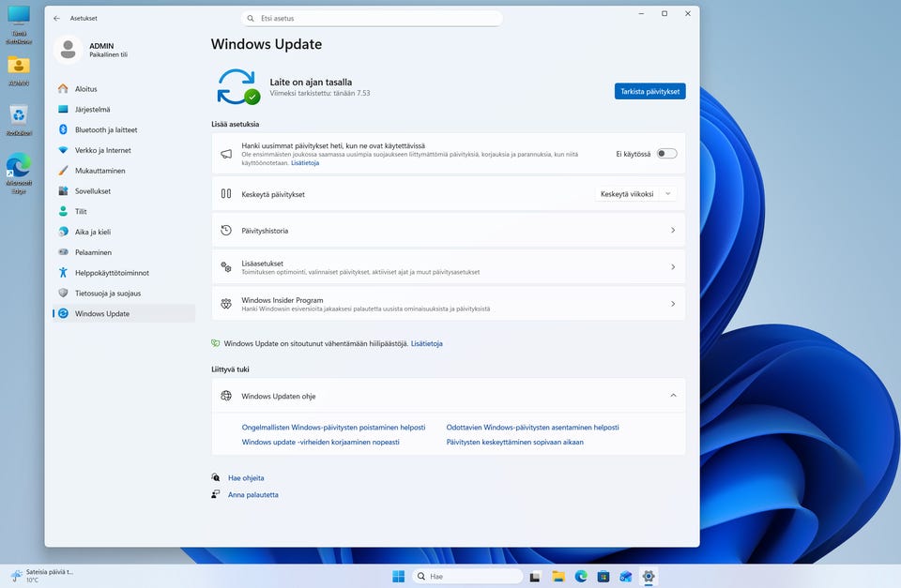Click the taskbar Hae search box

[x=467, y=576]
